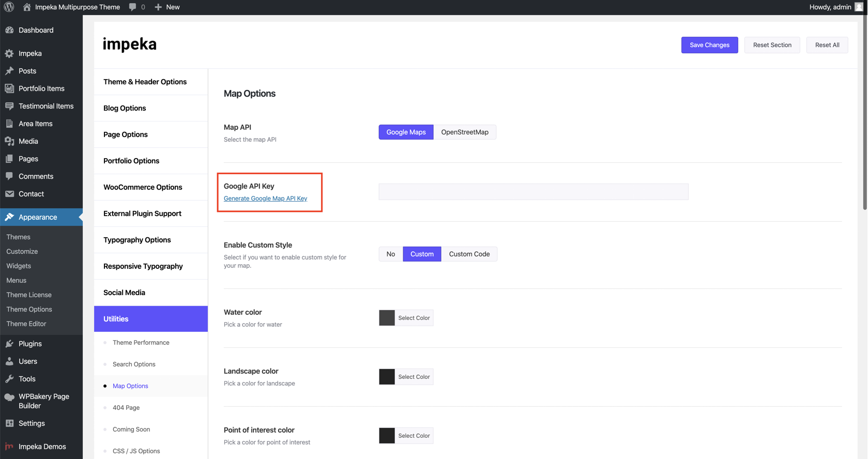868x459 pixels.
Task: Open the site home icon in admin bar
Action: [27, 7]
